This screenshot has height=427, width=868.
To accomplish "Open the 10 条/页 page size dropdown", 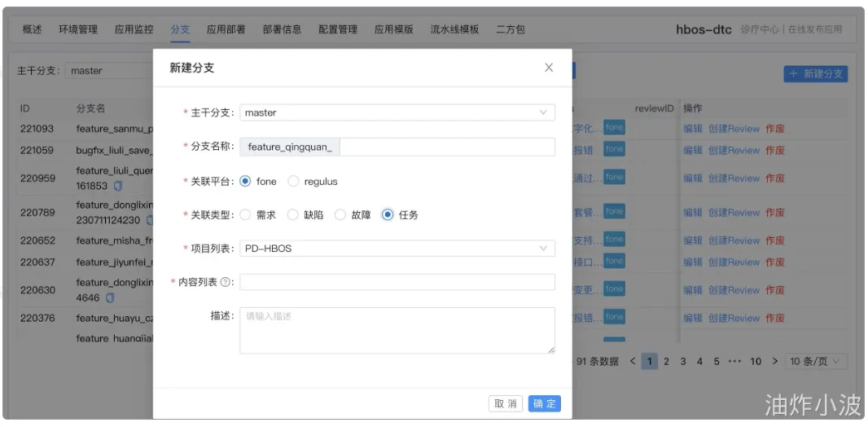I will coord(817,362).
